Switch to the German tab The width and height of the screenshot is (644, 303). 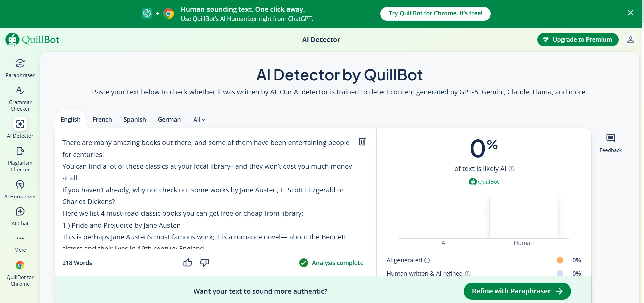pos(169,120)
